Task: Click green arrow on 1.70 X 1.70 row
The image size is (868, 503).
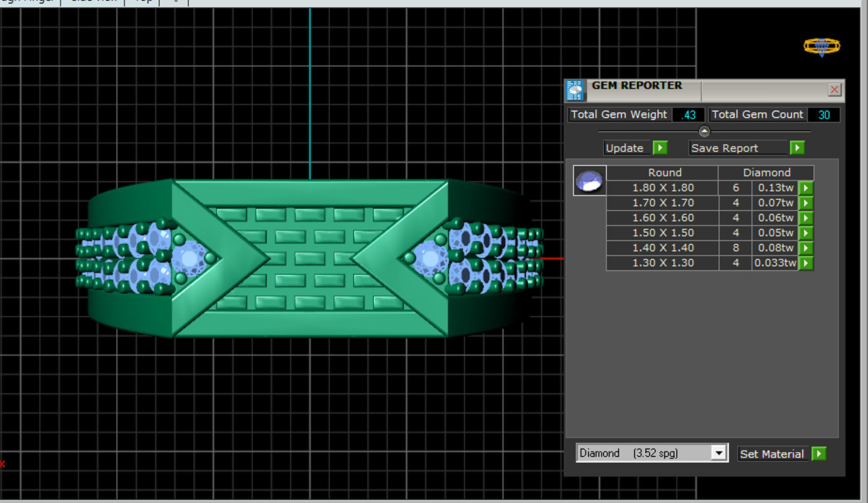Action: tap(806, 203)
